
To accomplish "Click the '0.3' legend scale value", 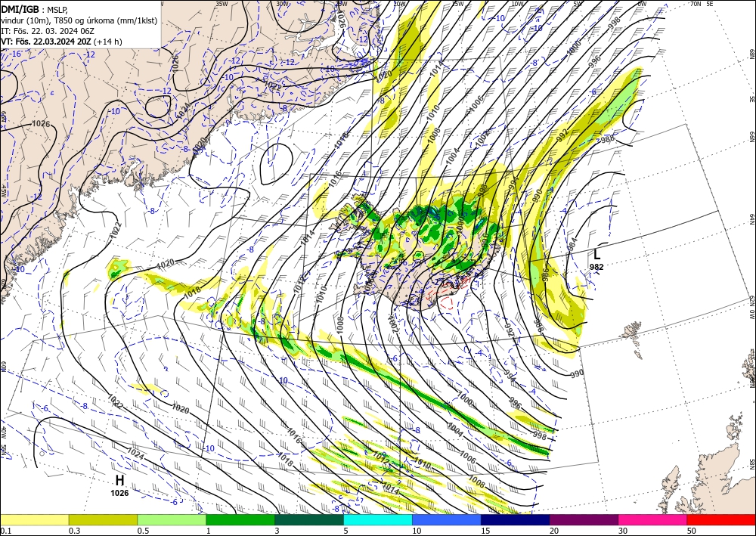I will point(74,531).
